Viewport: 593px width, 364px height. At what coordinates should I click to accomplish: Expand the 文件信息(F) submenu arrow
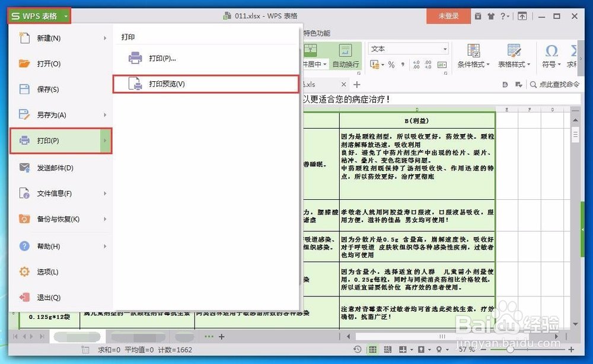pos(105,193)
